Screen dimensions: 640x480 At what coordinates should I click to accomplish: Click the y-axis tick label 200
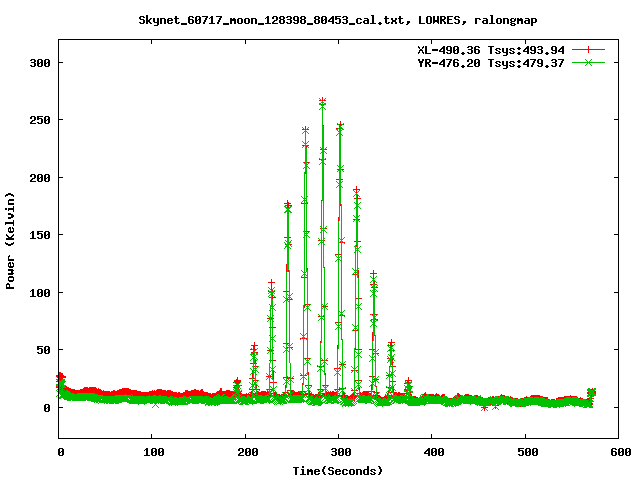(x=40, y=178)
